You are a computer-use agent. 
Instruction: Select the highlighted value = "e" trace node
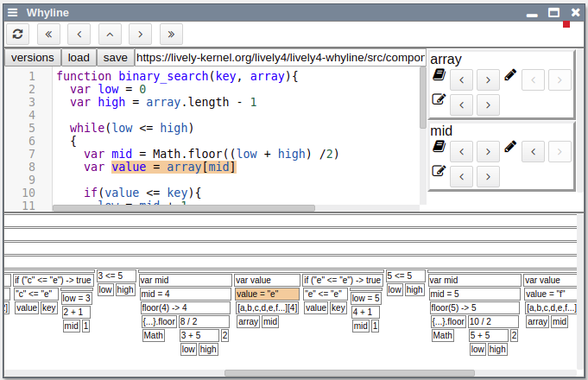[x=267, y=294]
